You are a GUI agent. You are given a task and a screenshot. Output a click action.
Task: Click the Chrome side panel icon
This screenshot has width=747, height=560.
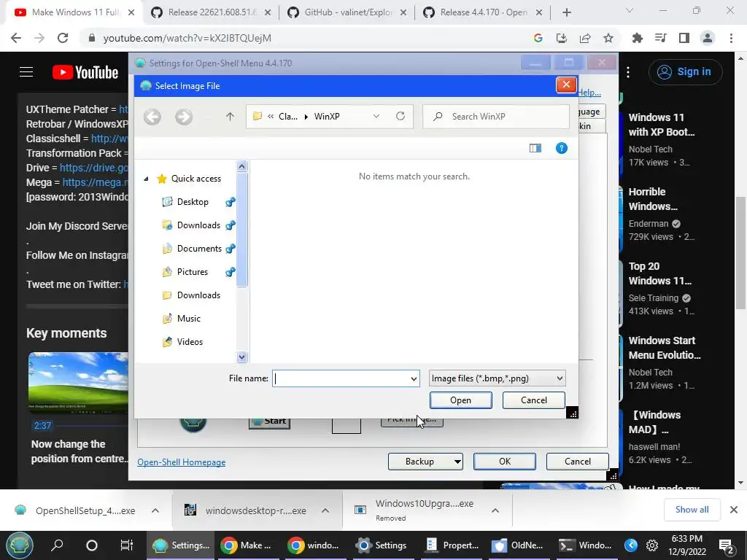click(x=684, y=38)
